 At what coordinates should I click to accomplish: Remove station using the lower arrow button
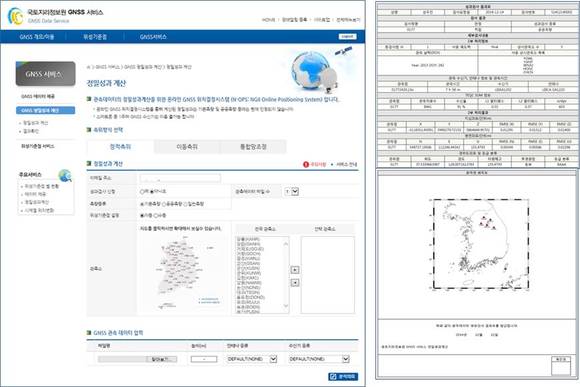(x=295, y=283)
